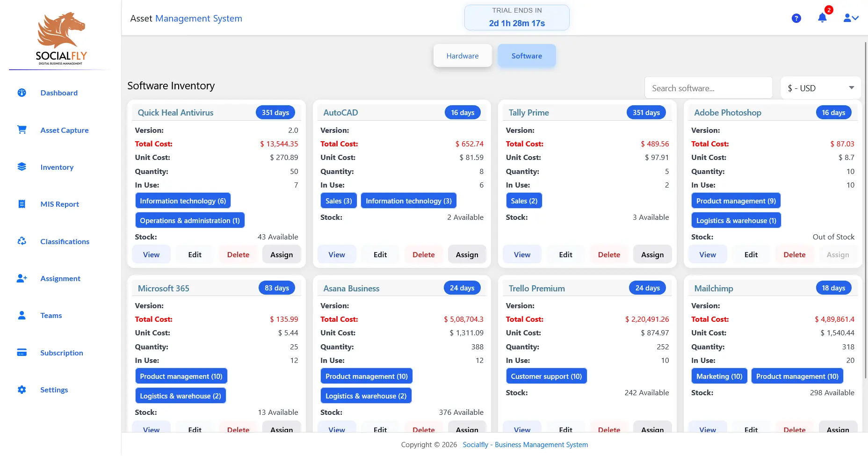
Task: Open Settings via the gear icon
Action: [x=22, y=390]
